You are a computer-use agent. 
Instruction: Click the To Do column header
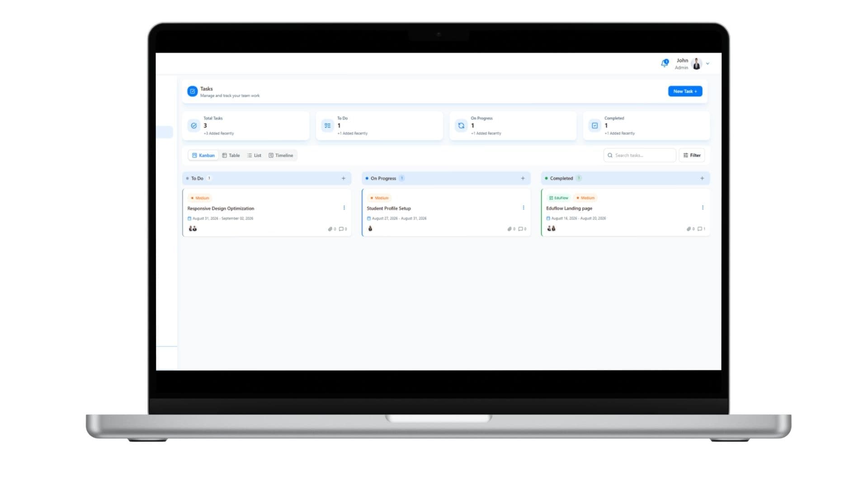[267, 178]
